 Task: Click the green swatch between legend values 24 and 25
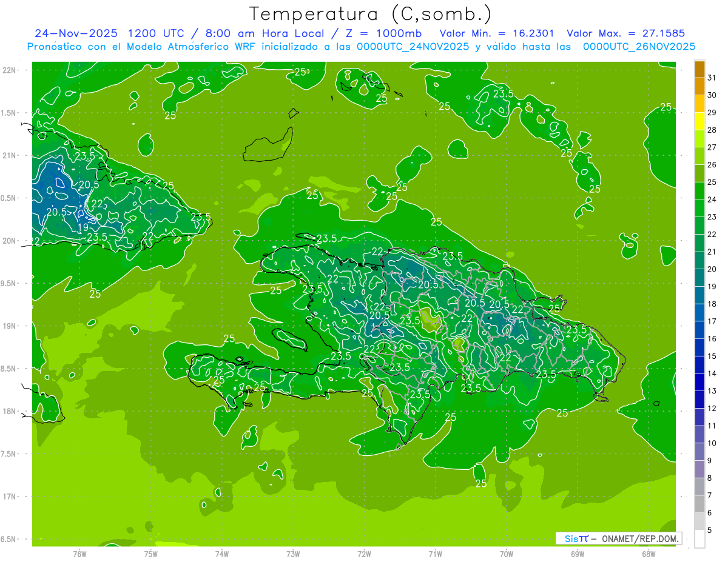tap(699, 191)
